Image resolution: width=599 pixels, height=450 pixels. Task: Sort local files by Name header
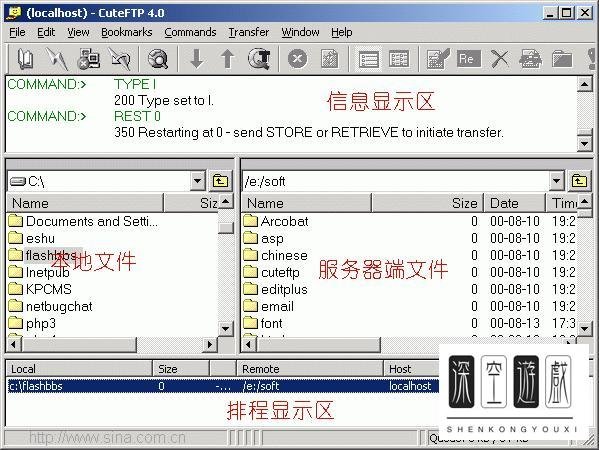pyautogui.click(x=85, y=203)
